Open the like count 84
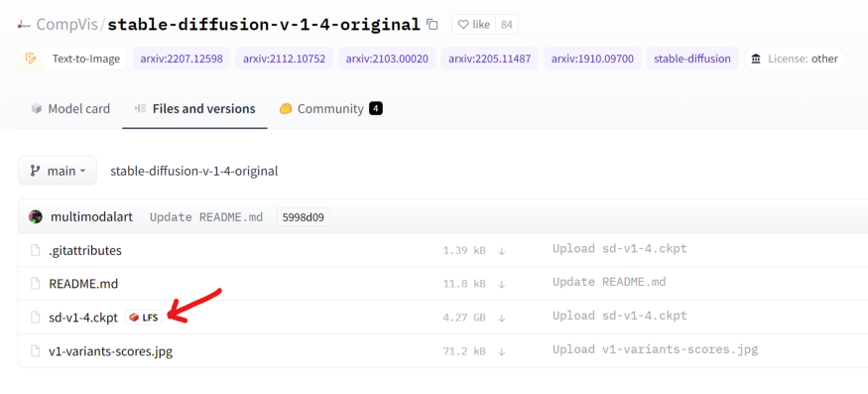Viewport: 868px width, 394px height. click(507, 25)
